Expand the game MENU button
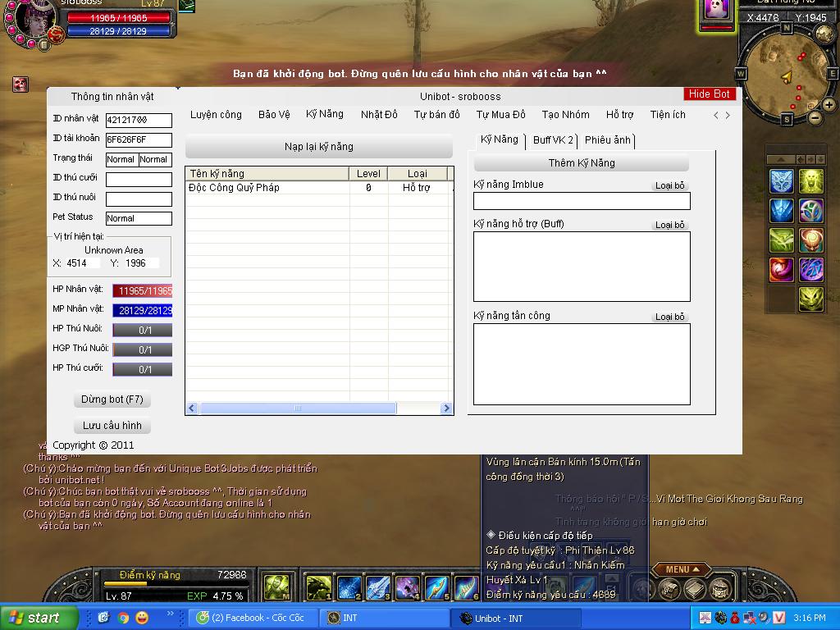Viewport: 840px width, 630px height. pyautogui.click(x=682, y=569)
